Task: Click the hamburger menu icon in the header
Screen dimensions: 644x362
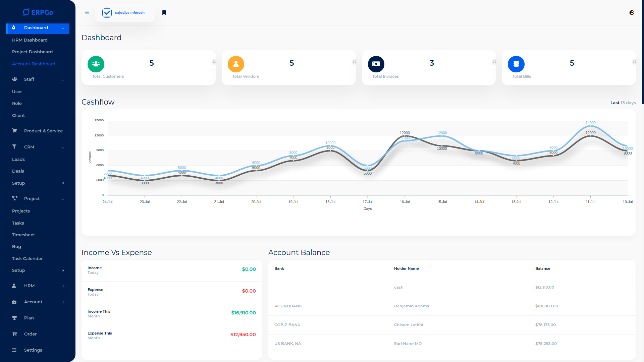Action: pos(87,13)
